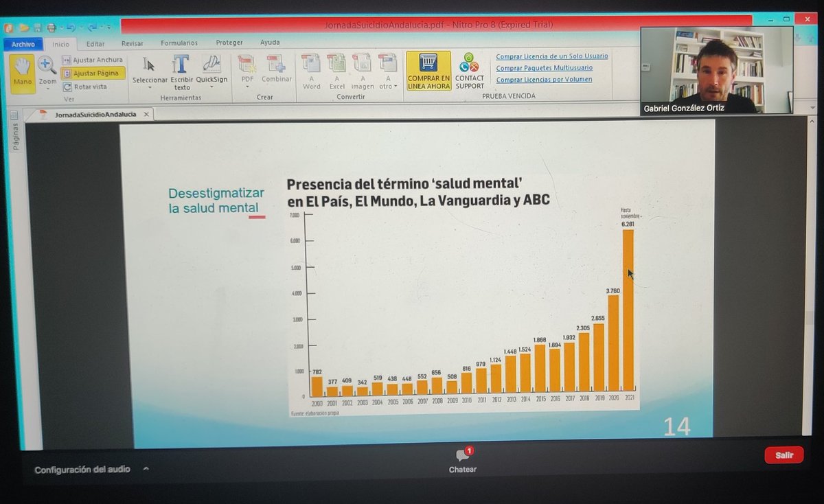Switch to the Proteger ribbon tab
This screenshot has height=504, width=824.
229,43
